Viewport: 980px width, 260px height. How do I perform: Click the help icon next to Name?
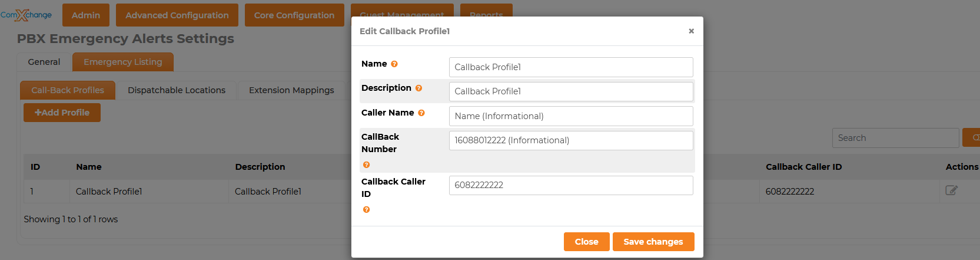[x=394, y=64]
